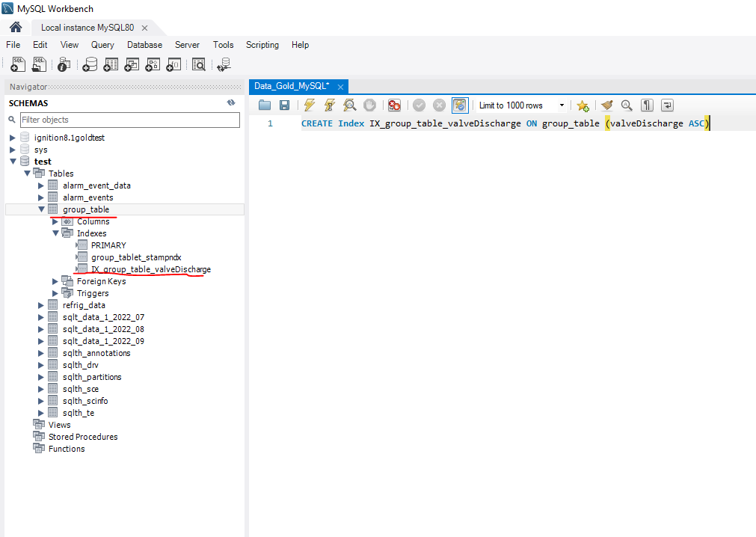The width and height of the screenshot is (756, 537).
Task: Close the Local instance MySQL80 tab
Action: (x=144, y=28)
